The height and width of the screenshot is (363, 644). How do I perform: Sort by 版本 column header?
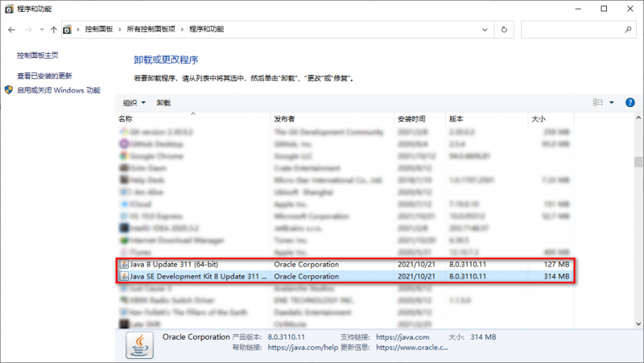tap(486, 119)
